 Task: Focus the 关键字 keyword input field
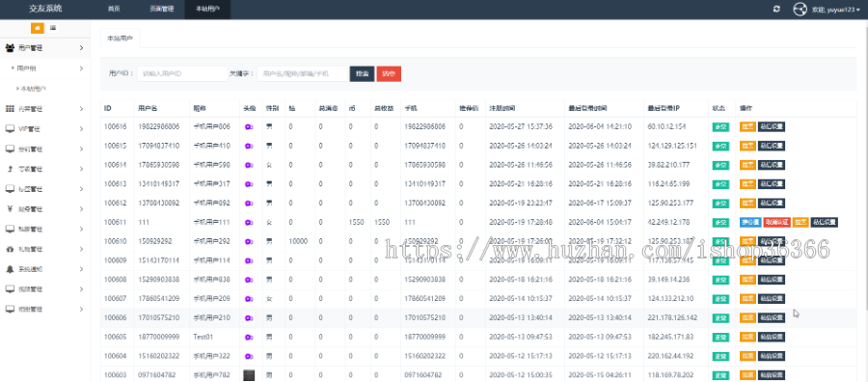pyautogui.click(x=302, y=73)
